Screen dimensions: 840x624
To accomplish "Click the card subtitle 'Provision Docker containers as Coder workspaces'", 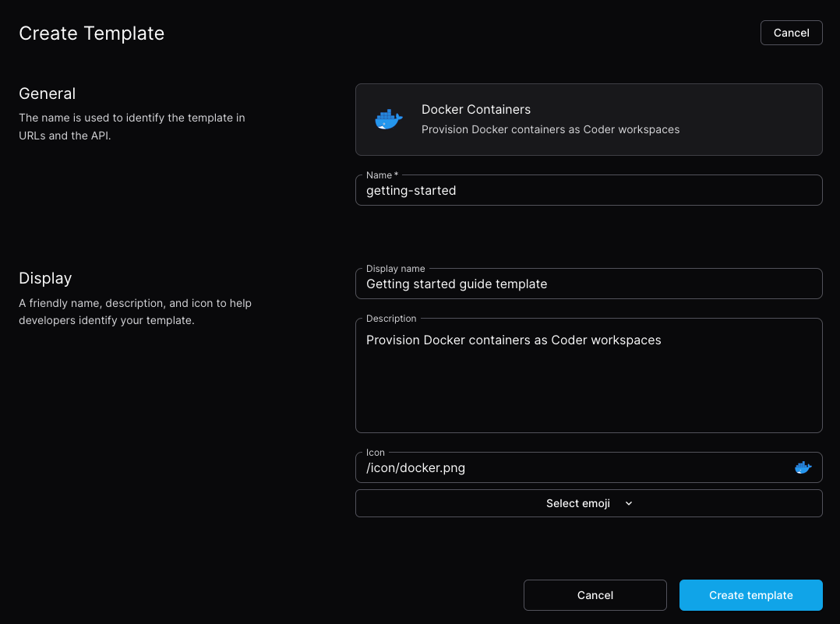I will 550,129.
